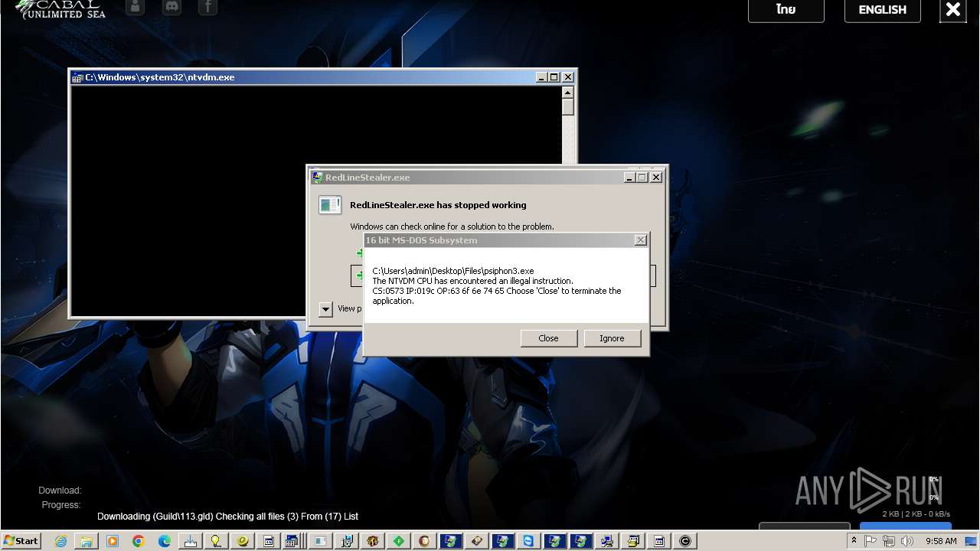Click the Cabal Unlimited SEA logo

61,9
